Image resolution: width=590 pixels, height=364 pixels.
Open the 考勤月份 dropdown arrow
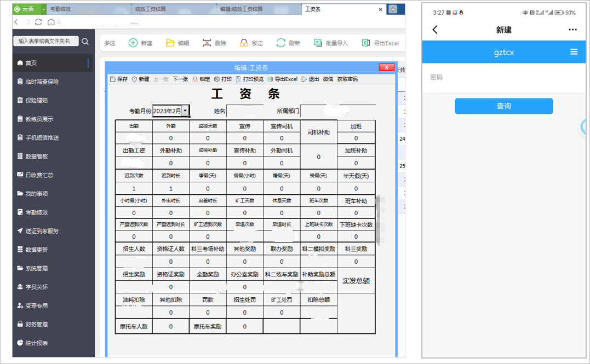(185, 111)
